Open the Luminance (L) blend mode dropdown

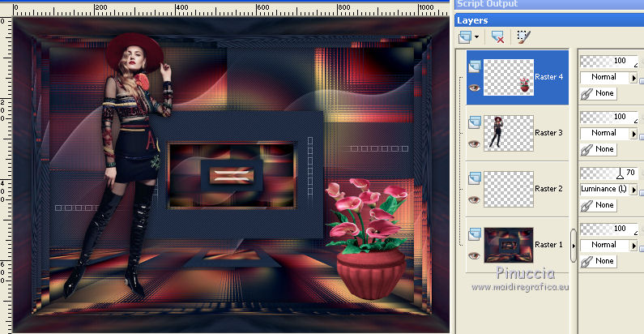[x=608, y=189]
